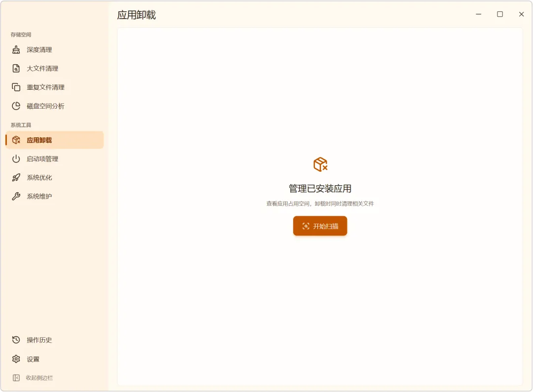Close the application window
The height and width of the screenshot is (392, 533).
coord(522,14)
